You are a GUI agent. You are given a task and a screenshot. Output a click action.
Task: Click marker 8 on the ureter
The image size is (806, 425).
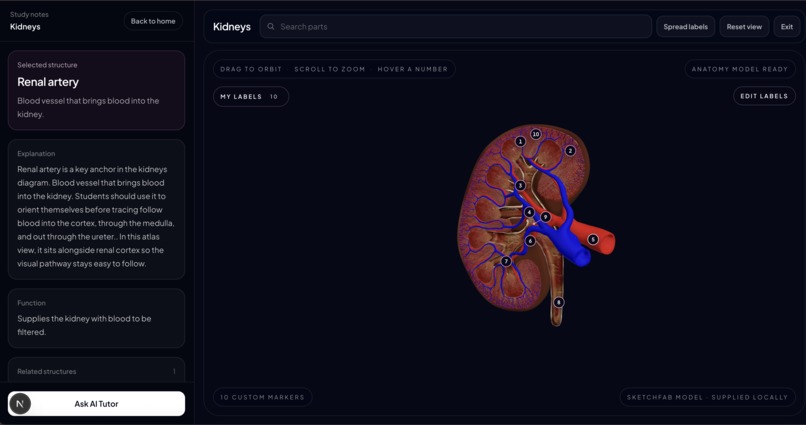pyautogui.click(x=558, y=302)
